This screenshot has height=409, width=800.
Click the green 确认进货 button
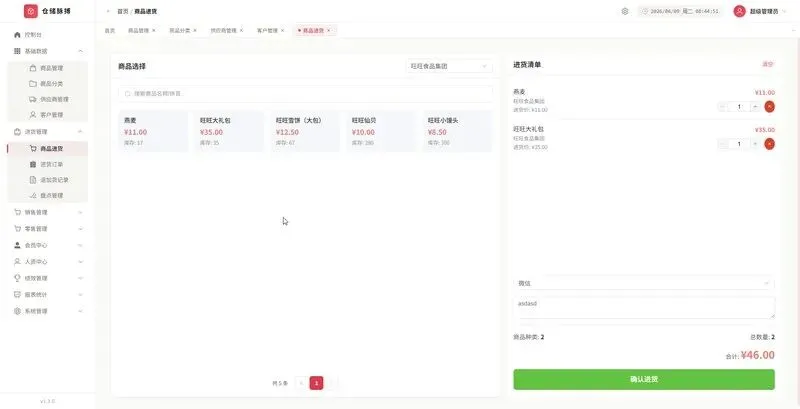tap(644, 379)
